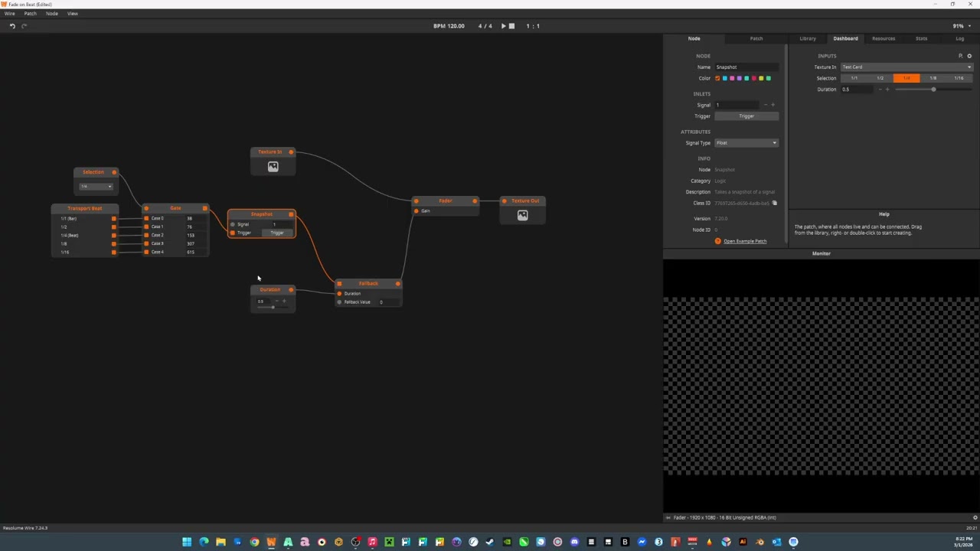
Task: Open Windows Start menu on taskbar
Action: point(187,542)
